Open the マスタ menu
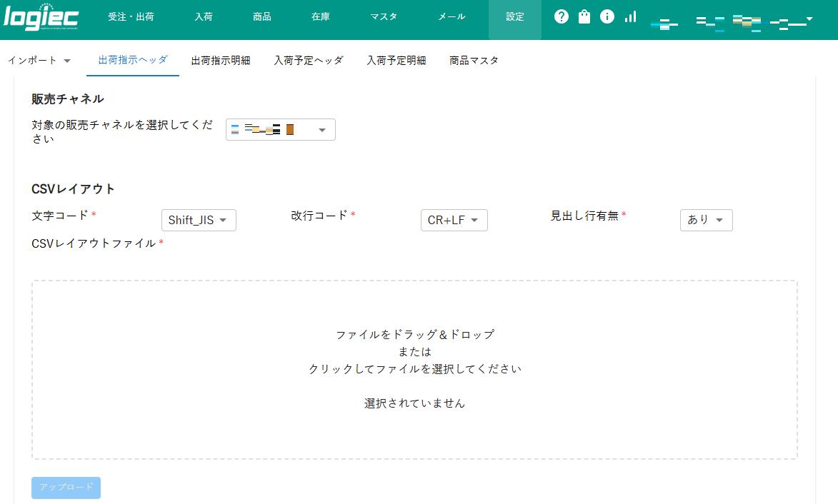 click(384, 16)
